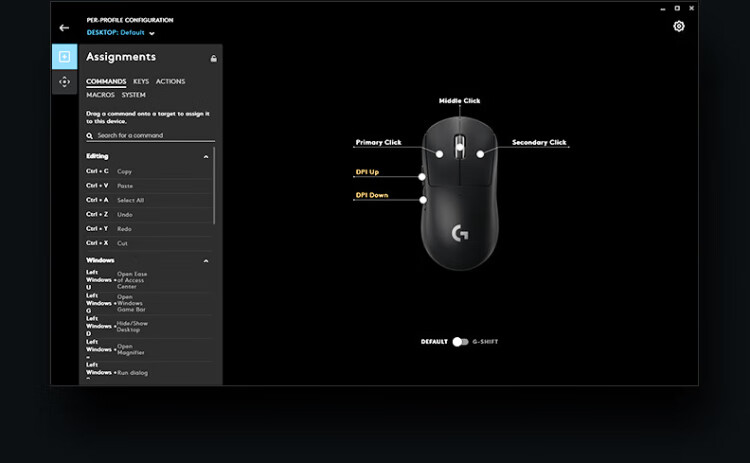Toggle between Default and G-Shift mode
Viewport: 750px width, 463px height.
click(459, 342)
